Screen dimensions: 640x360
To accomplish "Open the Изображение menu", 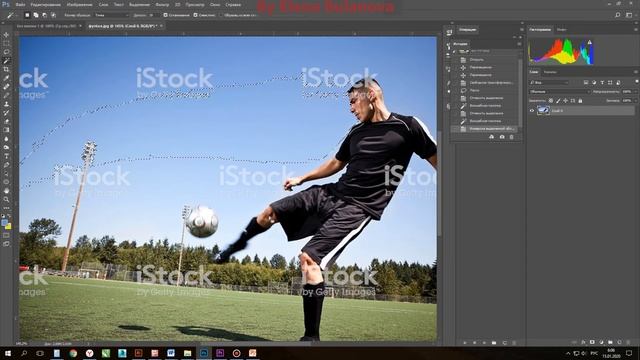I will (79, 5).
